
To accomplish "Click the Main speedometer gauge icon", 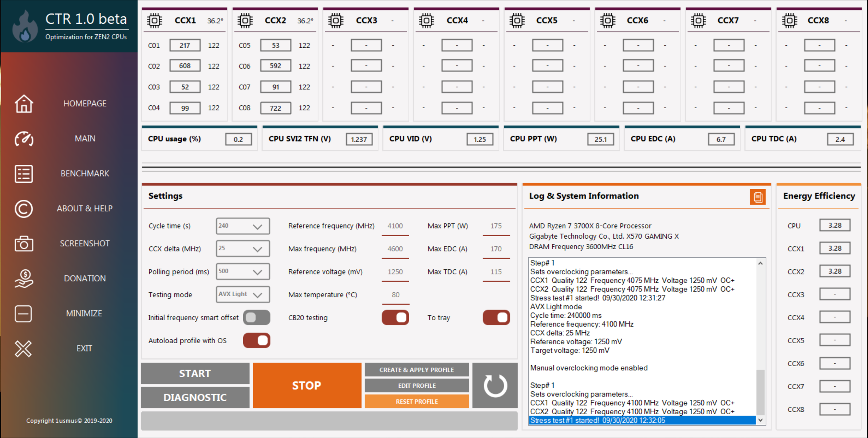I will 24,139.
